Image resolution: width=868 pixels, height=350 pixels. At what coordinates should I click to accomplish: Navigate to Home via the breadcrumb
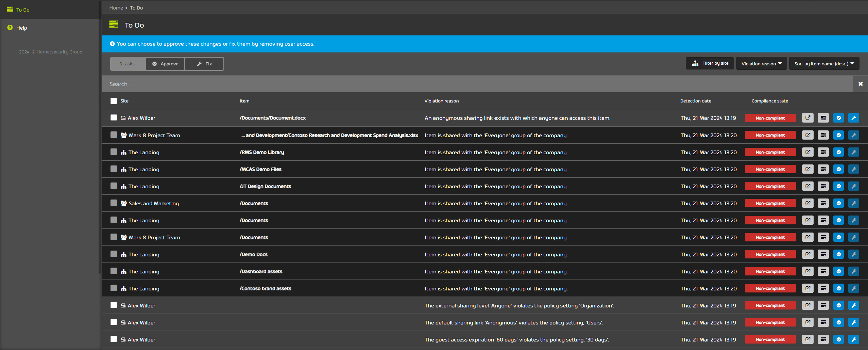(x=116, y=7)
